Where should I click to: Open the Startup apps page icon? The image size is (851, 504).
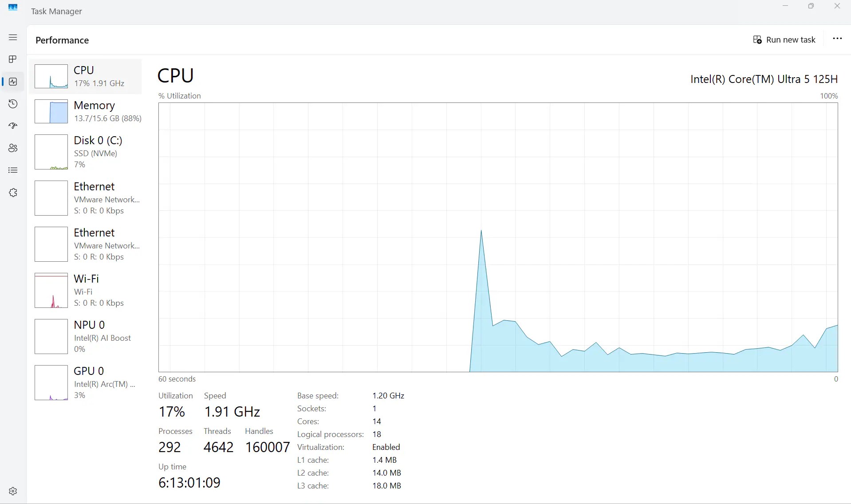(13, 126)
